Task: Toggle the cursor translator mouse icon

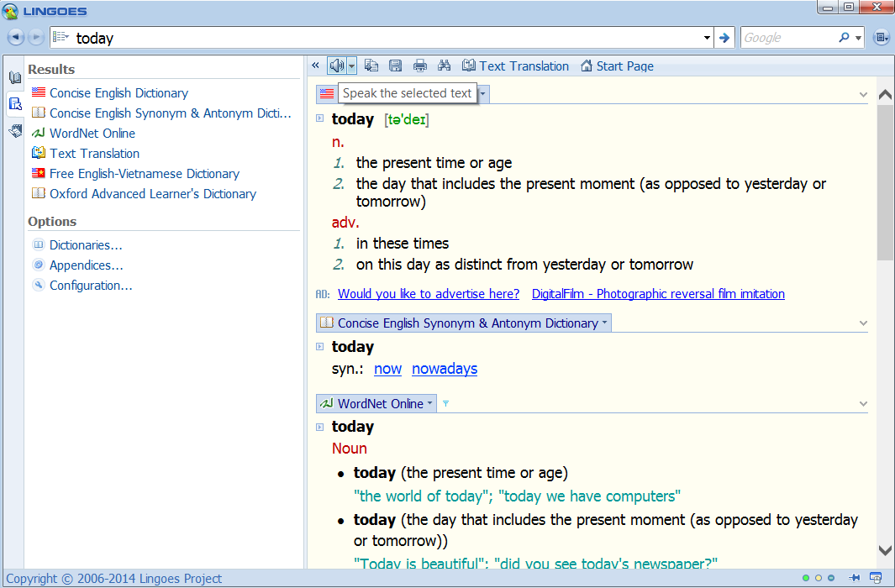Action: tap(875, 578)
